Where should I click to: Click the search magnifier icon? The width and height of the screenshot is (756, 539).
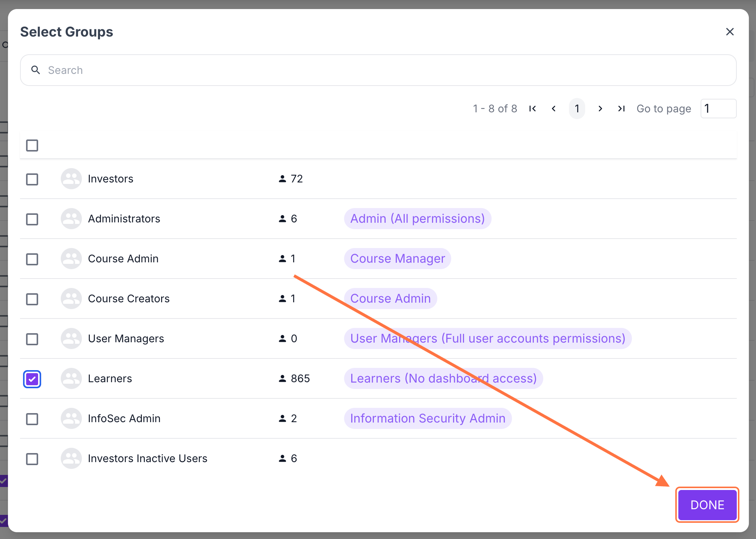[35, 70]
